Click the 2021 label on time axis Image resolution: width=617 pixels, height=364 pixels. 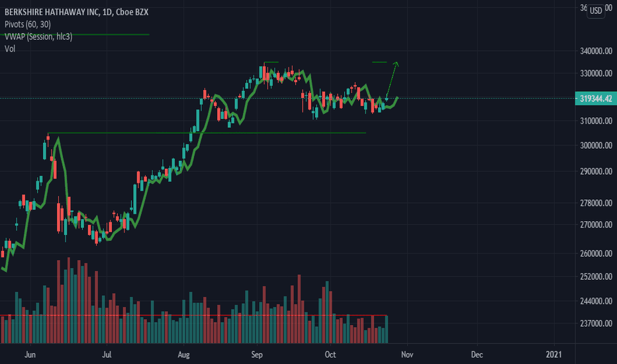pos(554,355)
